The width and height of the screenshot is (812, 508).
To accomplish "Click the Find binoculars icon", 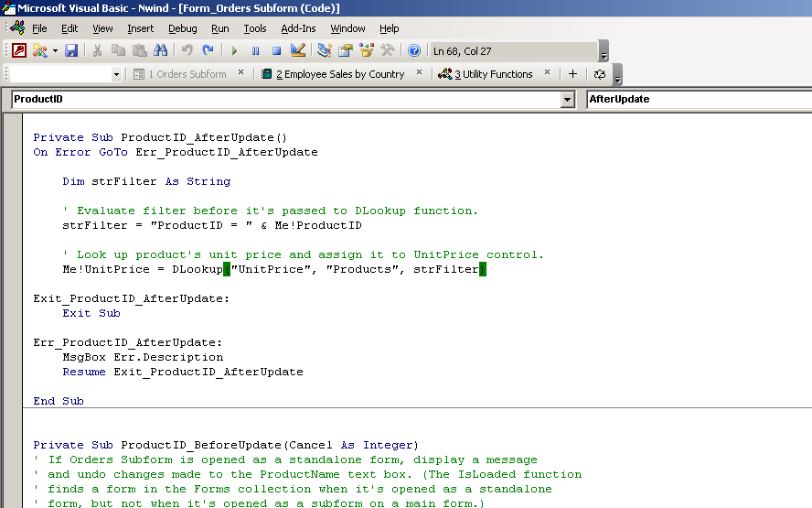I will click(161, 50).
